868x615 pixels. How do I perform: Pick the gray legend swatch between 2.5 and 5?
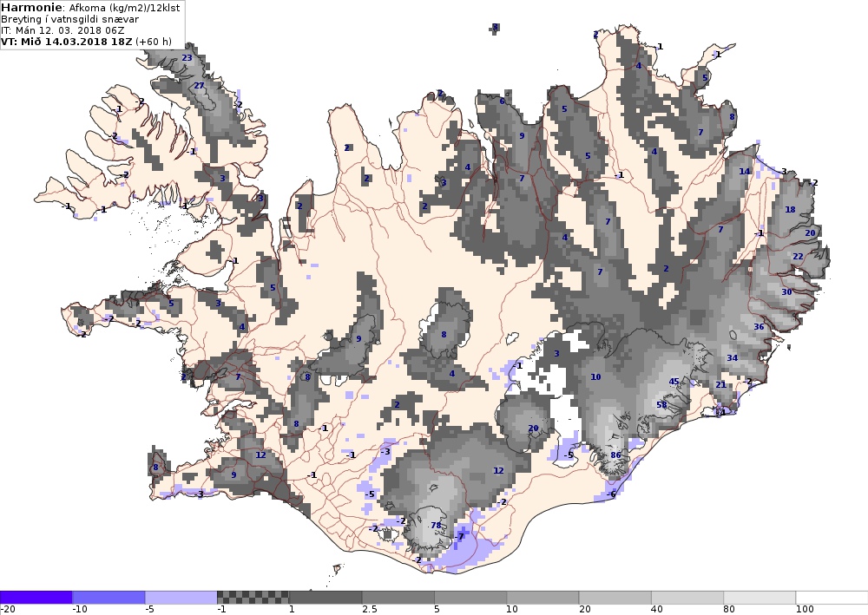coord(398,598)
